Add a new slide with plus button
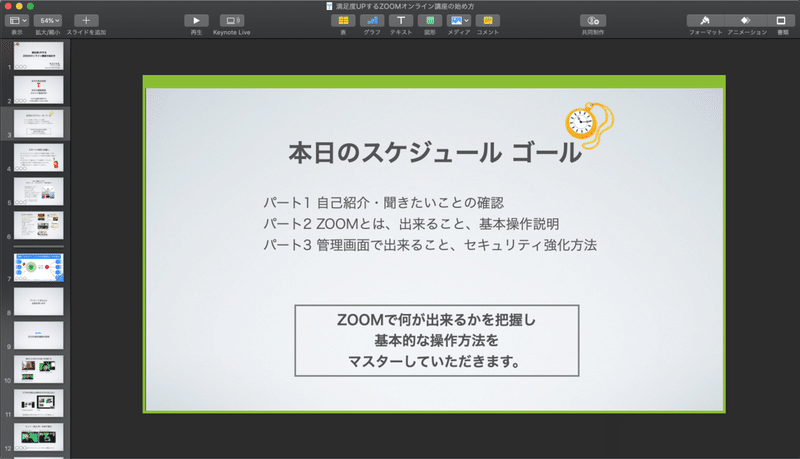This screenshot has height=459, width=800. coord(86,20)
